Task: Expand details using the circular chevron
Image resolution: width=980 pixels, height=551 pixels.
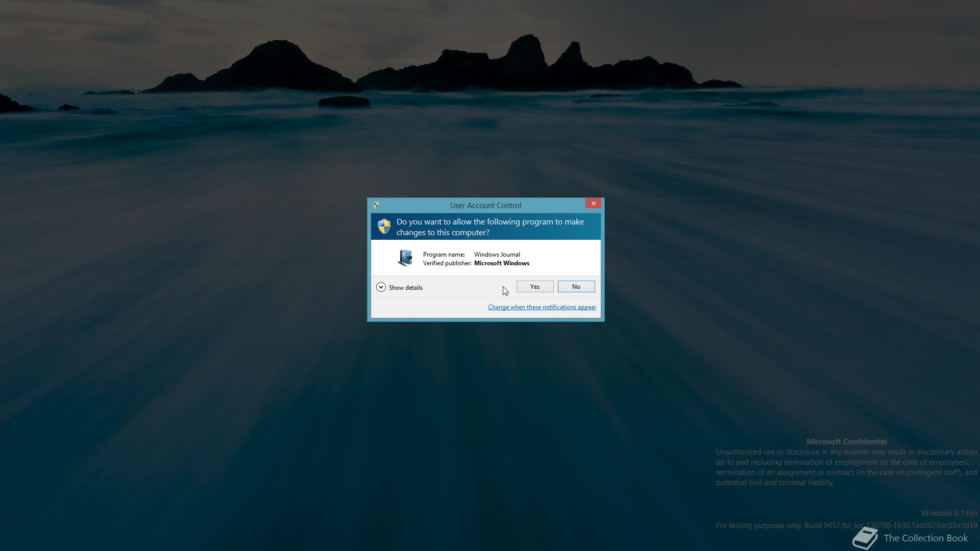Action: click(x=381, y=287)
